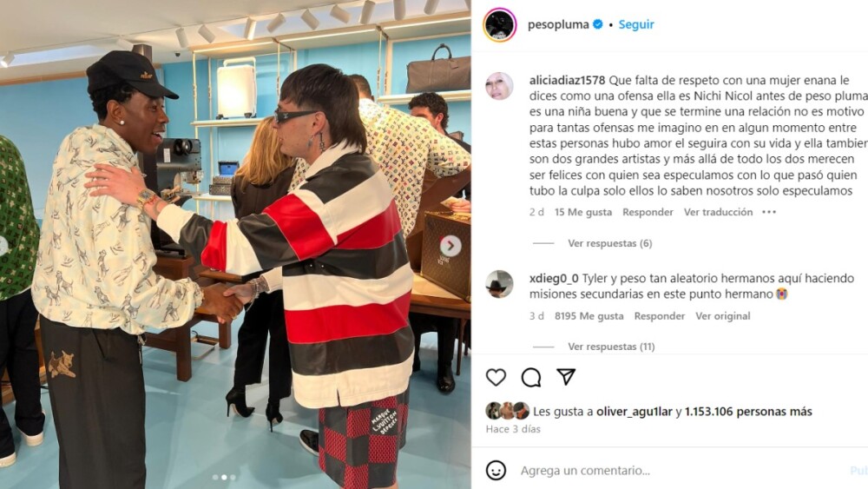Open the pesopluma username link

tap(558, 24)
